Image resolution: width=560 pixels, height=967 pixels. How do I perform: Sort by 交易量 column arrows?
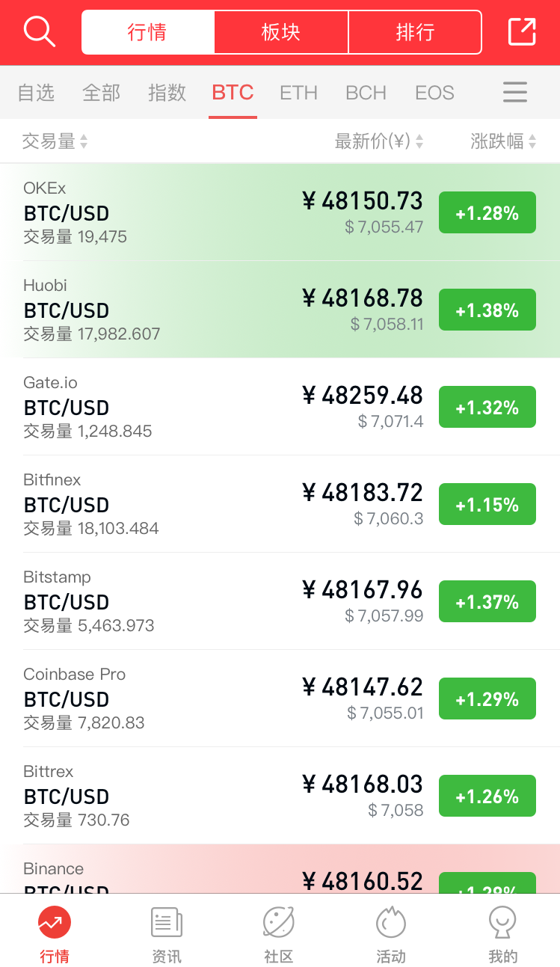pos(84,141)
